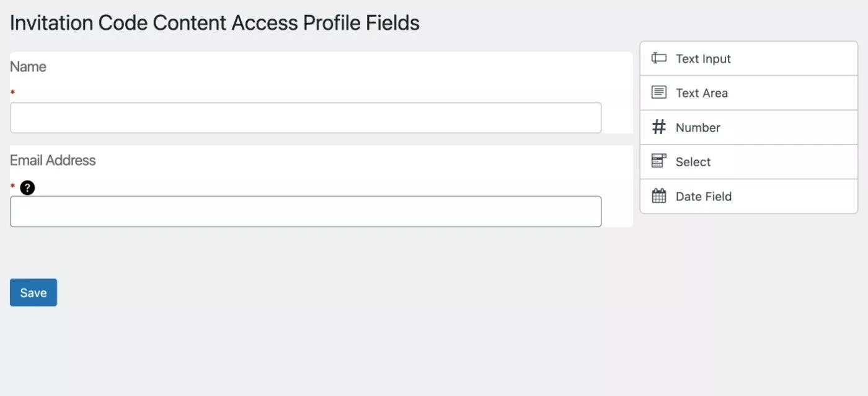Image resolution: width=868 pixels, height=396 pixels.
Task: Add a Text Area field
Action: pos(748,93)
